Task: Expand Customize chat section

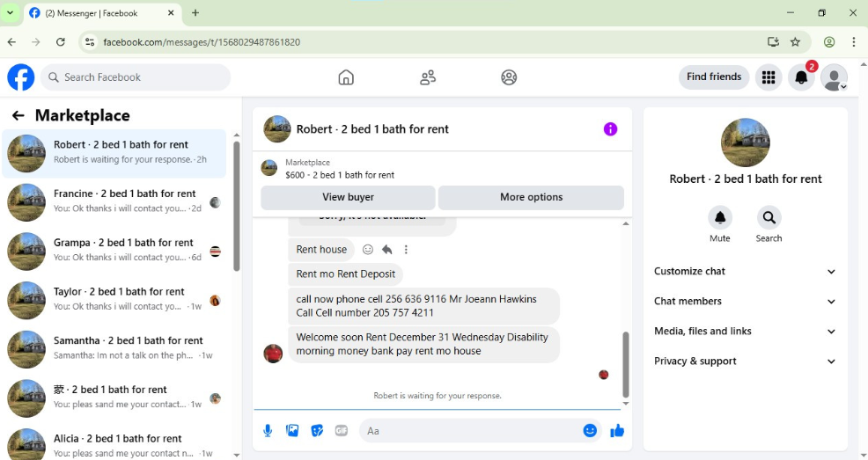Action: pyautogui.click(x=745, y=272)
